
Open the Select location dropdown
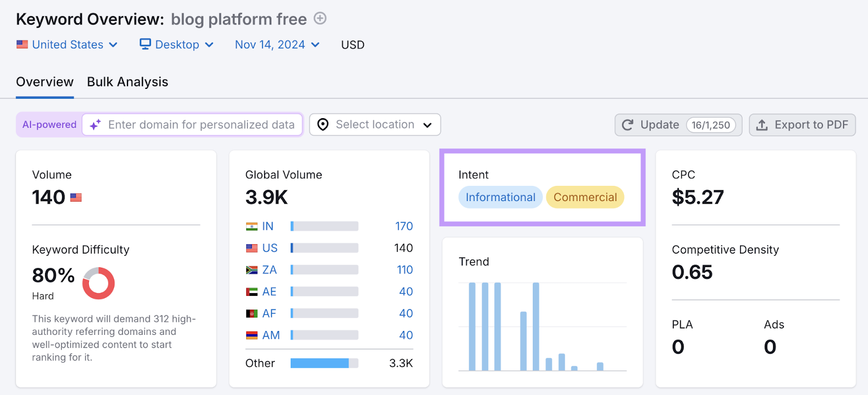click(x=375, y=125)
